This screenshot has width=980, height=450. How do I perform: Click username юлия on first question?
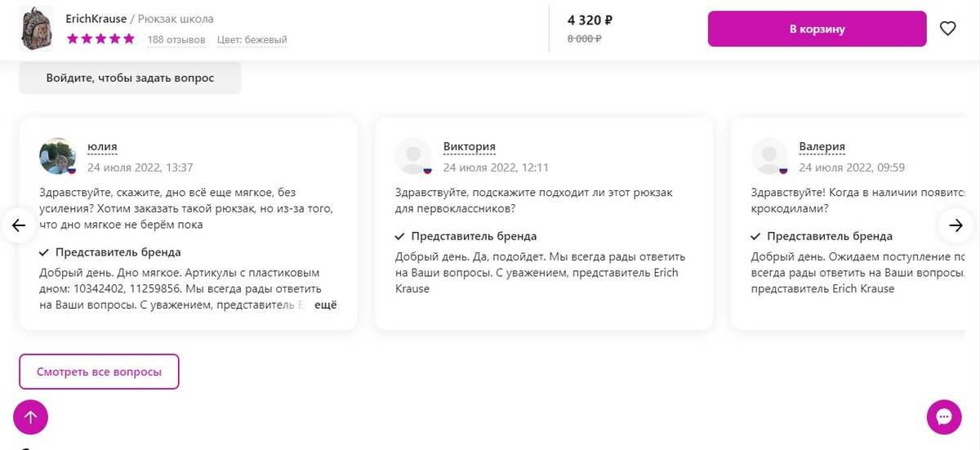click(102, 147)
